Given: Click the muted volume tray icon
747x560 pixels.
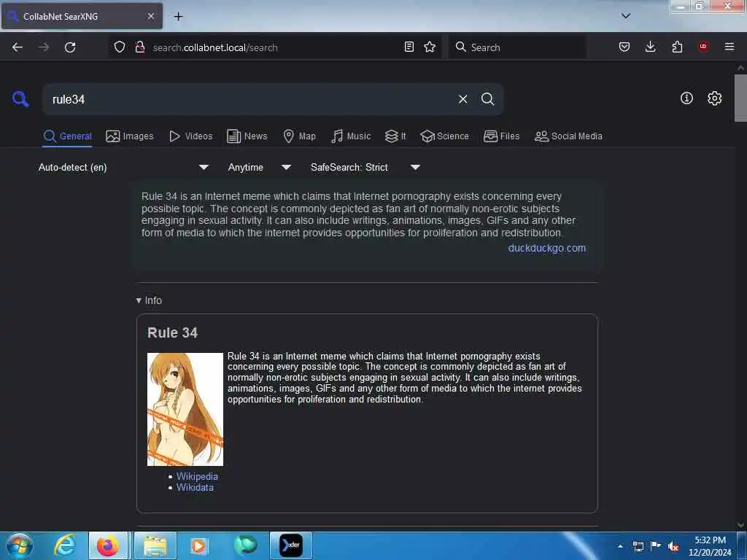Looking at the screenshot, I should tap(673, 546).
